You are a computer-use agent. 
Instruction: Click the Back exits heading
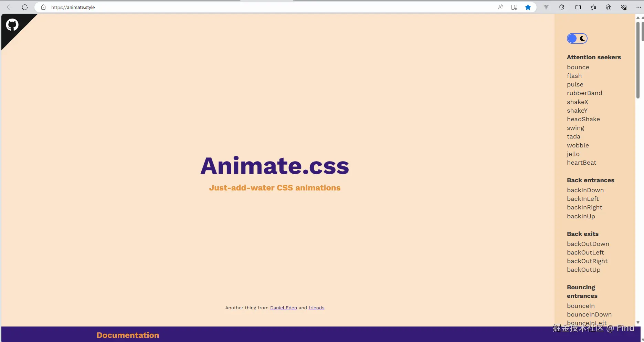click(582, 234)
